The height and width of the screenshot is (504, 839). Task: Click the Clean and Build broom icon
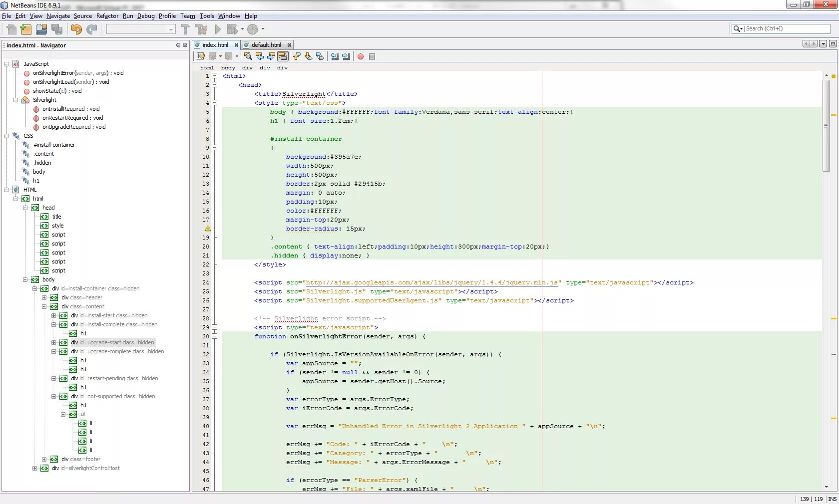pyautogui.click(x=201, y=29)
